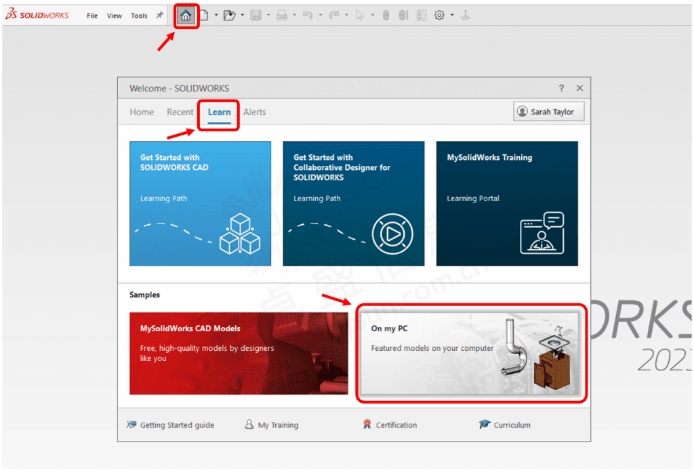Open the File menu
The image size is (694, 473).
[92, 16]
